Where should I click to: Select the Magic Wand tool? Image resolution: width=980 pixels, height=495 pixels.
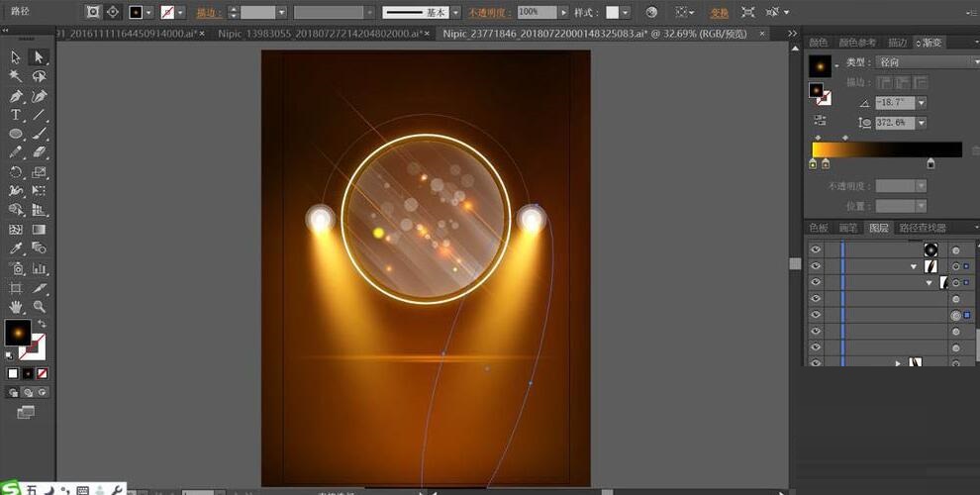(16, 76)
